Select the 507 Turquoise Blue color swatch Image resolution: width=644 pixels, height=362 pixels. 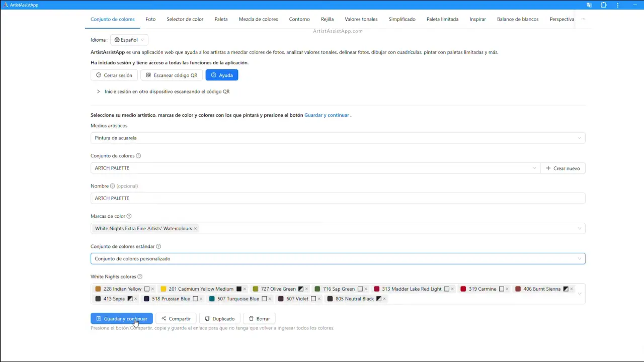(x=212, y=299)
